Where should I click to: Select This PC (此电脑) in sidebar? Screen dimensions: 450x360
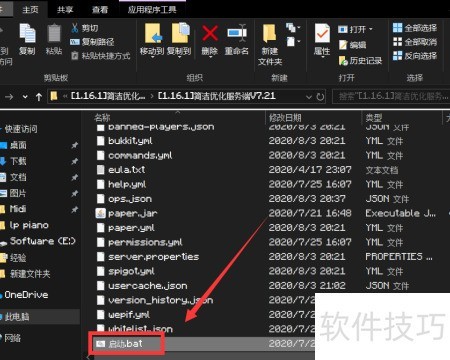17,316
